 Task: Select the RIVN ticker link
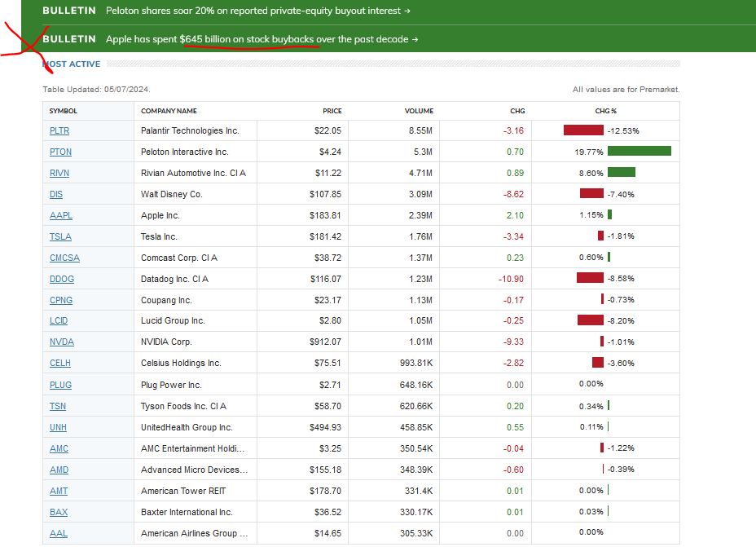click(59, 173)
